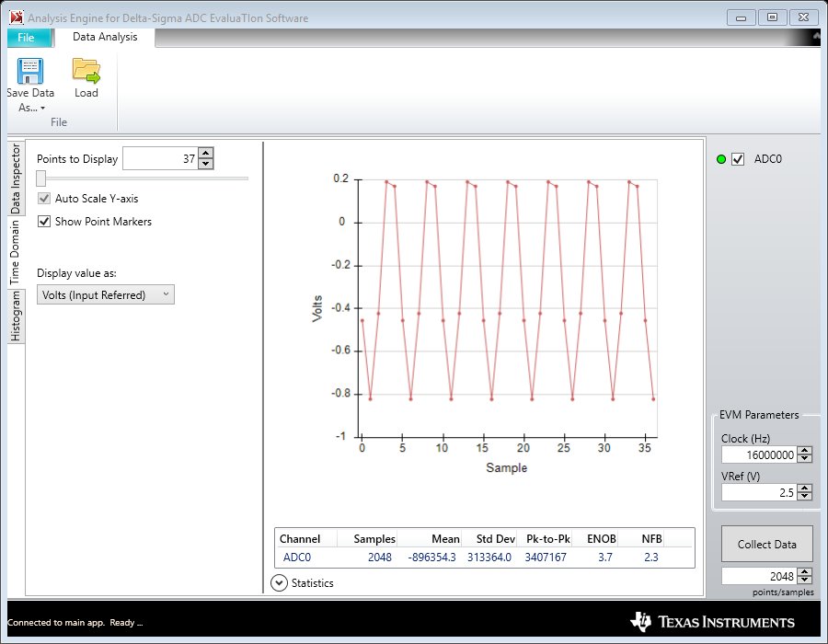Click in the Points to Display field

click(x=160, y=158)
